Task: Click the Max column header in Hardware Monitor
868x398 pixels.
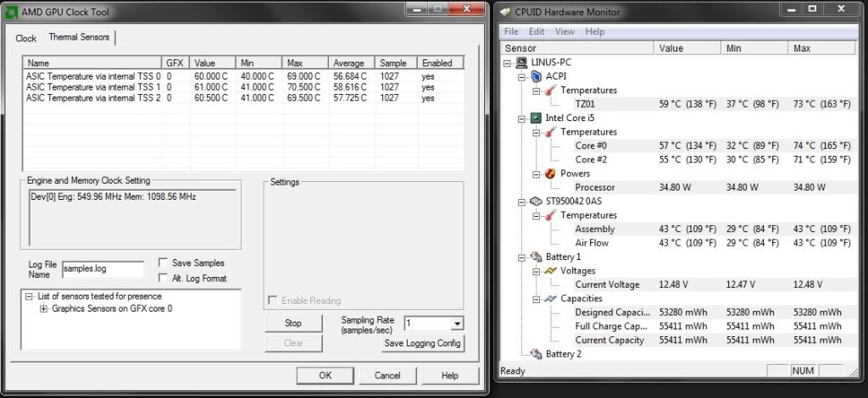Action: tap(821, 48)
